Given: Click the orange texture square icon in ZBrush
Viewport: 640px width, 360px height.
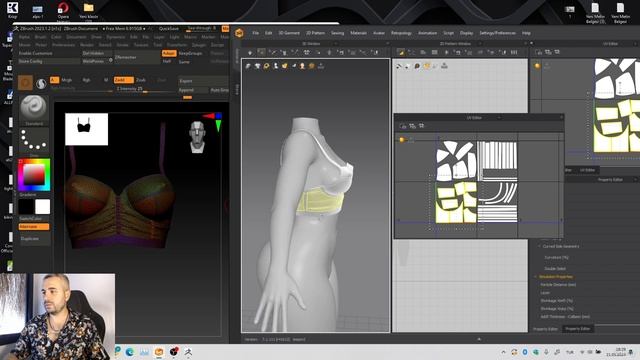Looking at the screenshot, I should pyautogui.click(x=25, y=83).
